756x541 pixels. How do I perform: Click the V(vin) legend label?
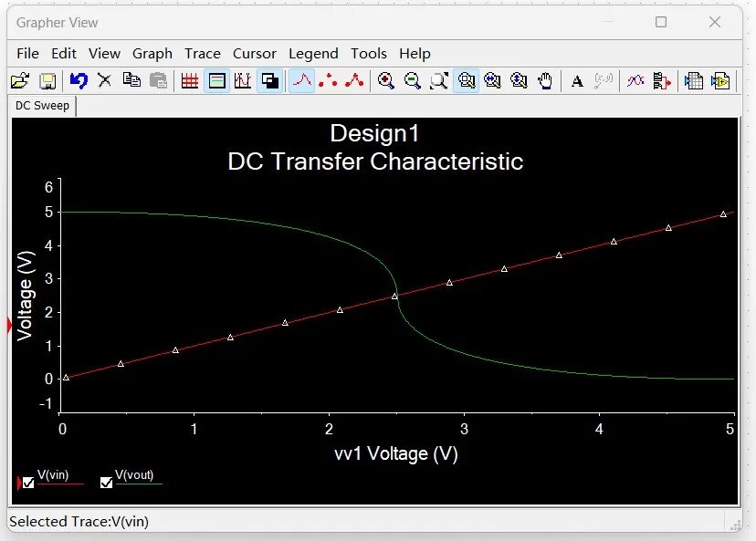[53, 474]
